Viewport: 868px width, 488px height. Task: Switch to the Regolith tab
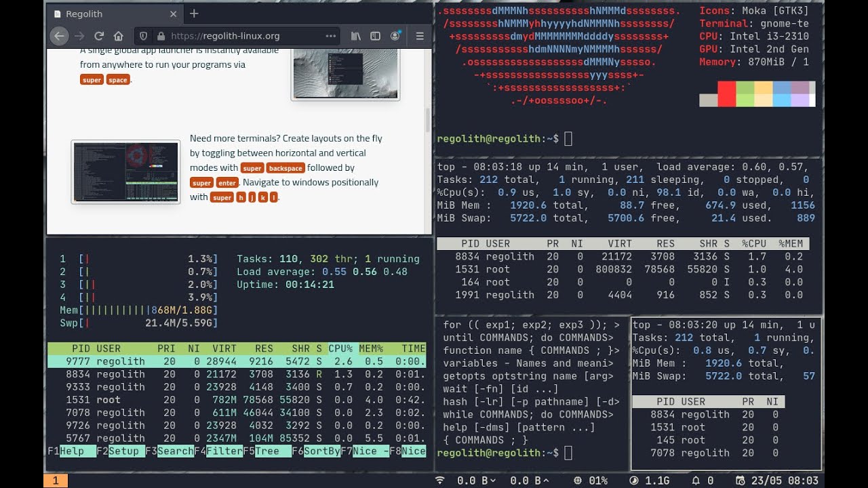coord(115,14)
